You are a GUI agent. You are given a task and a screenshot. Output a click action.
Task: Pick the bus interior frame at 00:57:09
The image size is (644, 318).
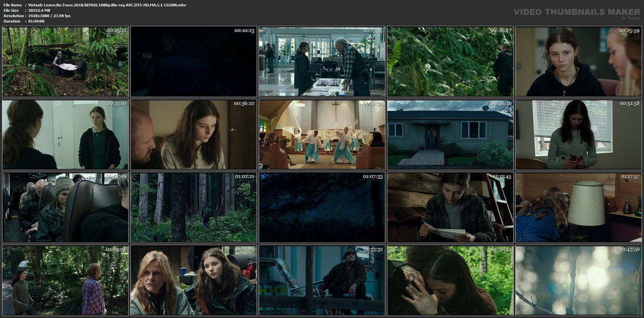click(x=65, y=207)
